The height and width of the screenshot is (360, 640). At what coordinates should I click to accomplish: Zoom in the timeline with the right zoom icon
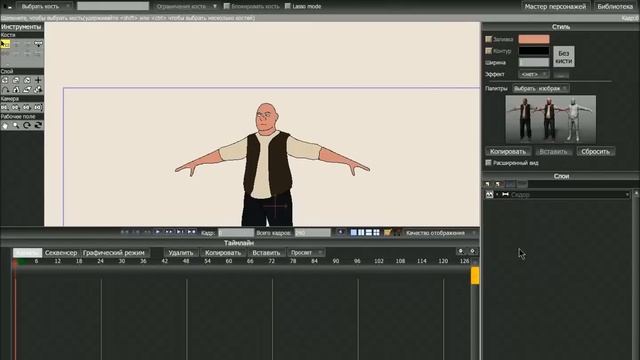(x=473, y=251)
